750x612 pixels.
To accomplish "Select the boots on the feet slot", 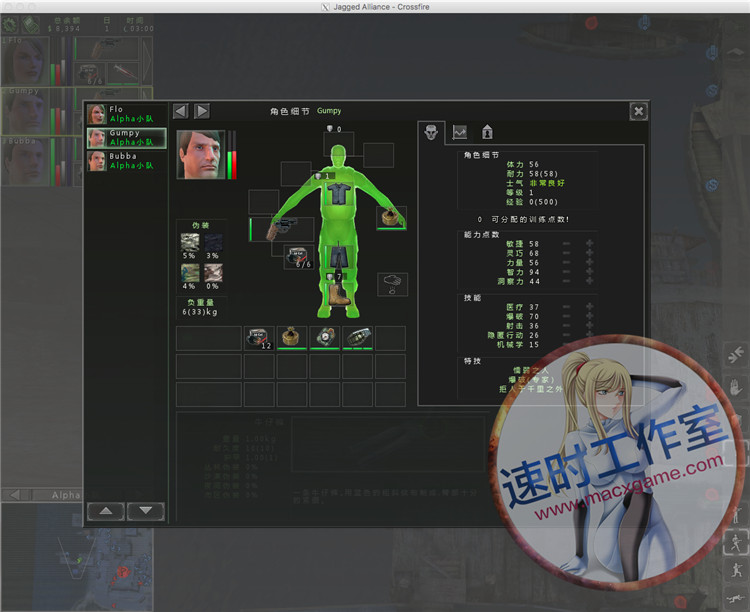I will click(x=339, y=294).
